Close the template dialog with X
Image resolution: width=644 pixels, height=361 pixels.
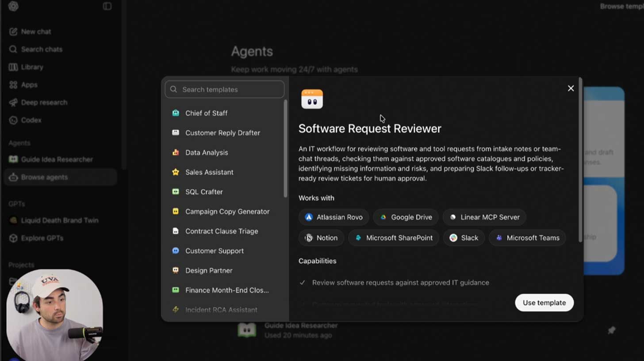[x=571, y=88]
